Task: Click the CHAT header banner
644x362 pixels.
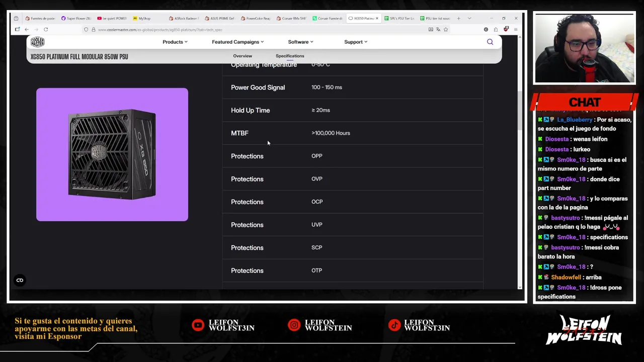Action: (x=585, y=102)
